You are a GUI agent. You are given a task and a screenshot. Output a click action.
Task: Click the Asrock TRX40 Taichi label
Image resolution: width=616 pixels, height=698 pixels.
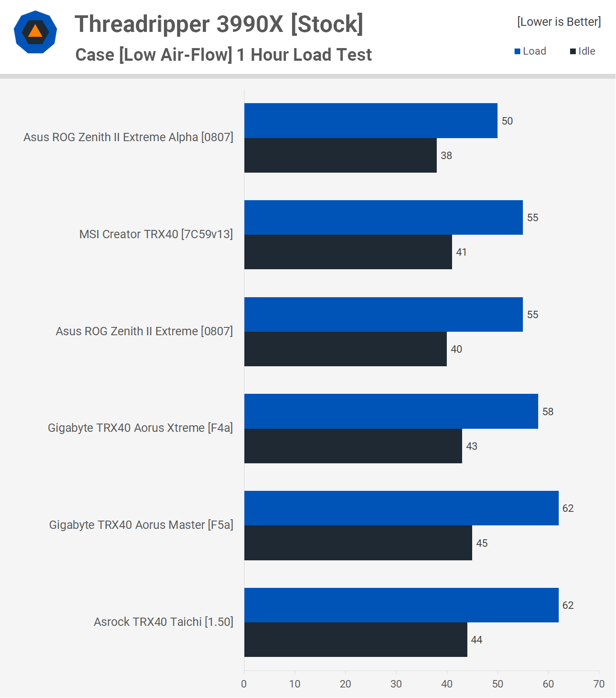(x=163, y=622)
